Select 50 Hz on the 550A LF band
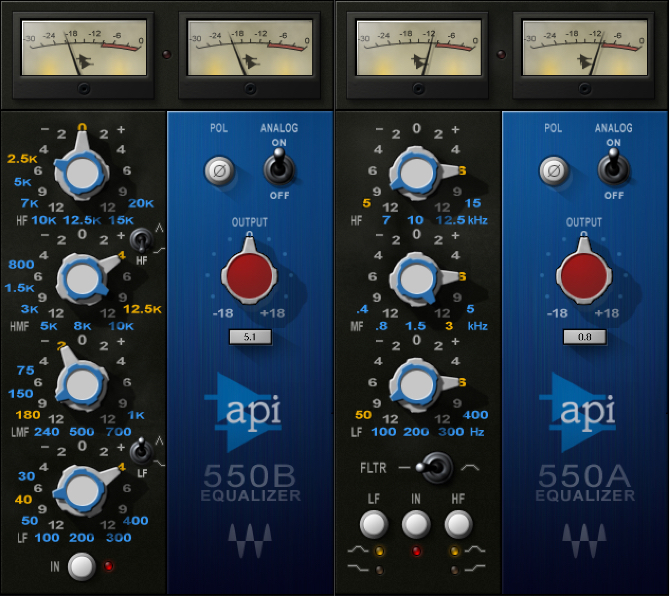Screen dimensions: 670x596 (x=363, y=415)
